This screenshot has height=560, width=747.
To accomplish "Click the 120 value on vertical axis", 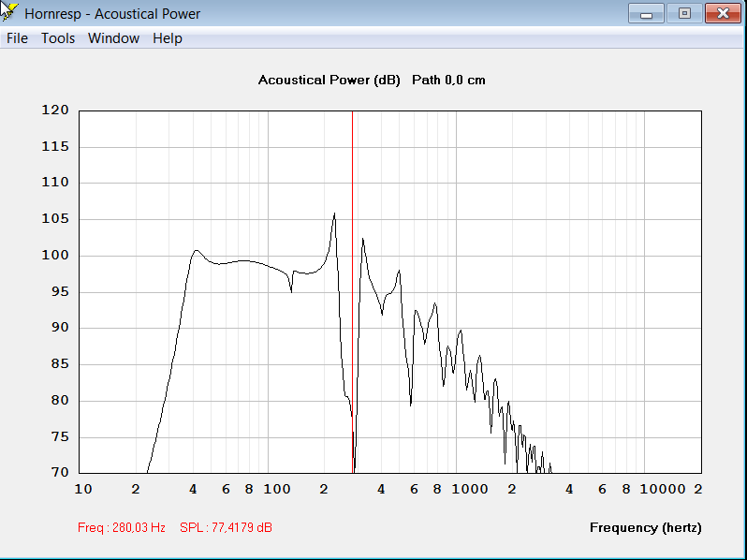I will [55, 111].
